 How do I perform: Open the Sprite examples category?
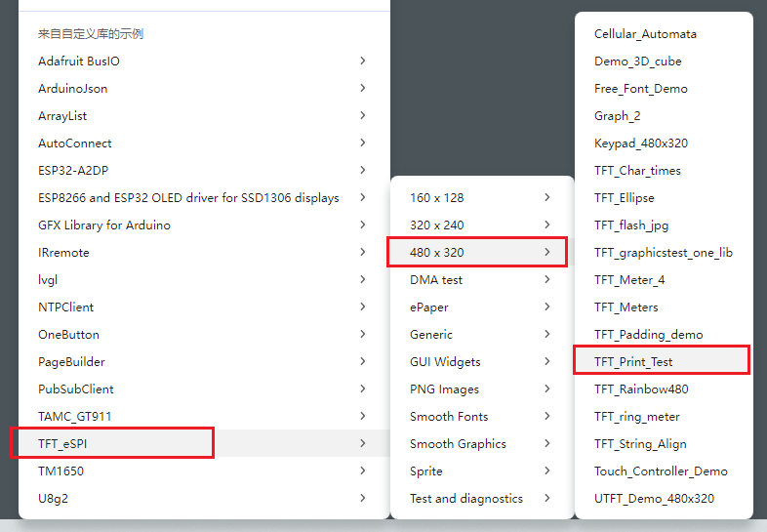coord(482,471)
